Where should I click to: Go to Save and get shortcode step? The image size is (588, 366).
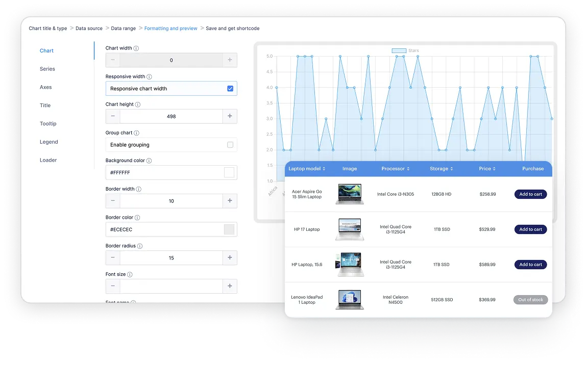coord(233,29)
